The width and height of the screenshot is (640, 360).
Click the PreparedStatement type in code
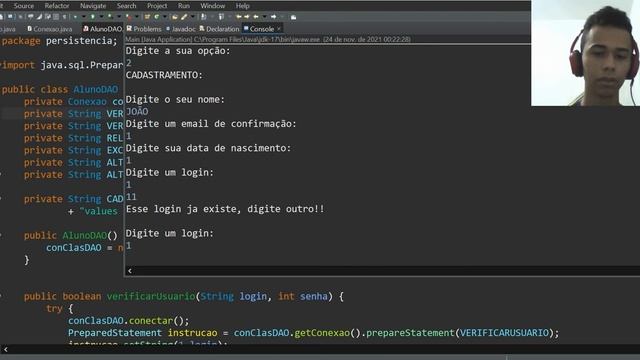point(115,333)
